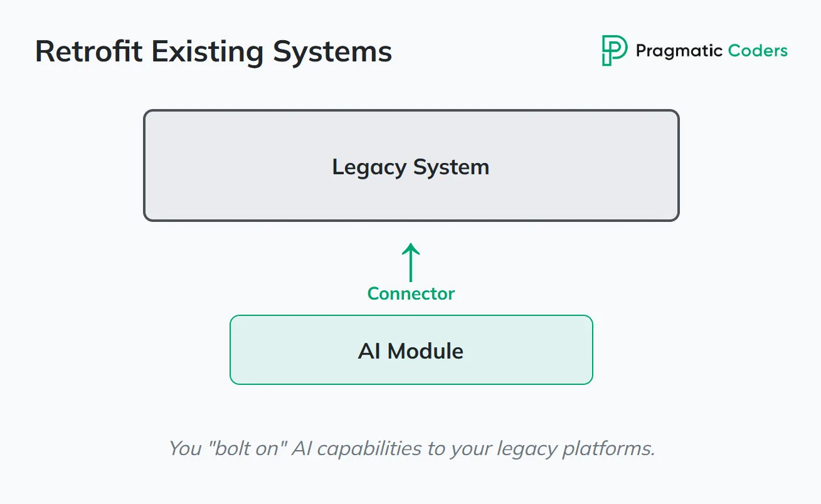821x504 pixels.
Task: Click the word "Systems" in the title
Action: (x=332, y=51)
